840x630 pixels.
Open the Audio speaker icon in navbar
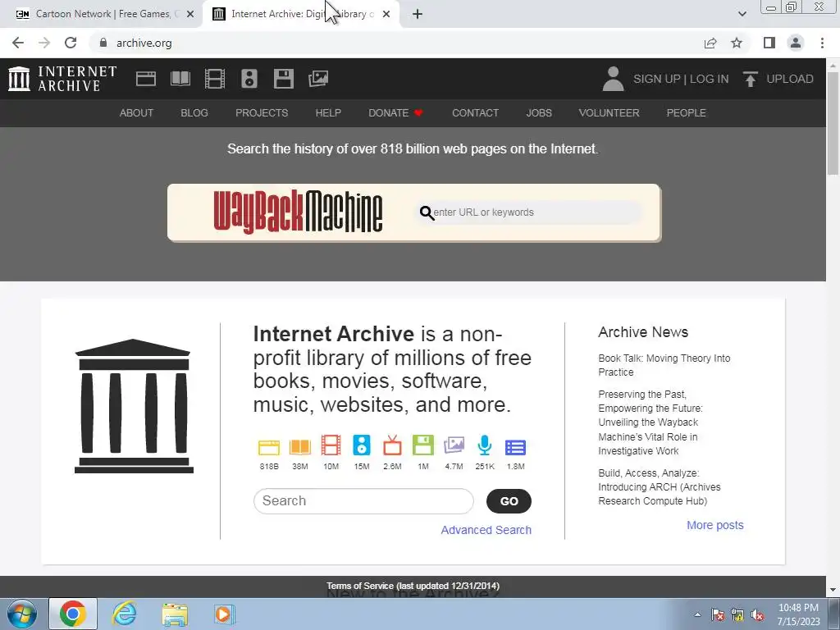[x=249, y=79]
